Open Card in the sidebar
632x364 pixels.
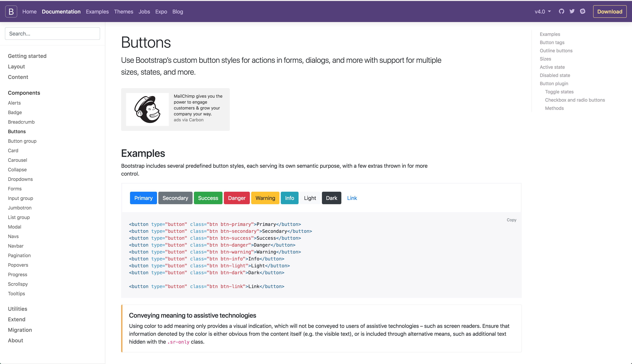tap(13, 150)
